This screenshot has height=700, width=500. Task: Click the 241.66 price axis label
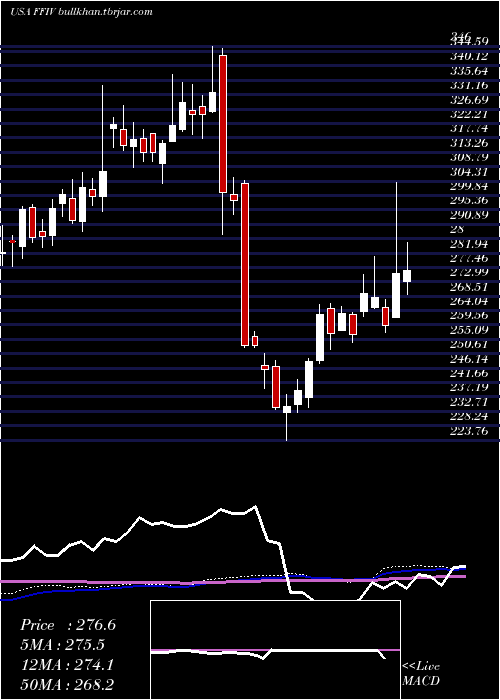click(x=469, y=373)
